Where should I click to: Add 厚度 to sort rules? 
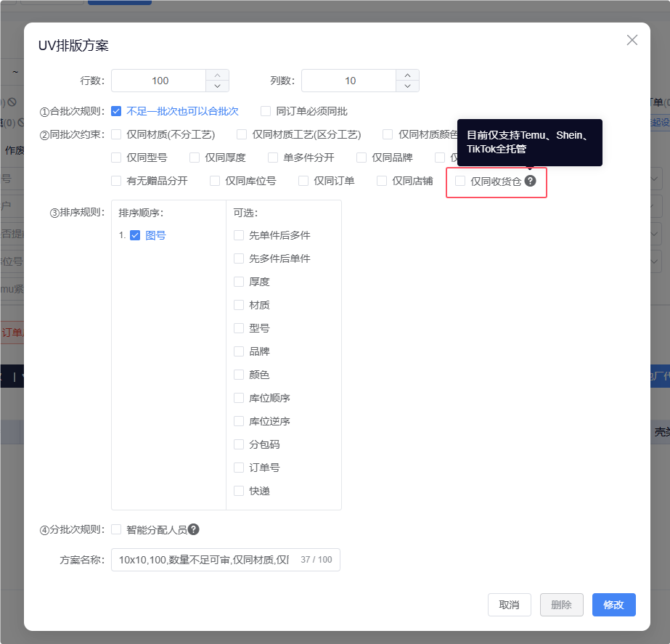click(239, 282)
